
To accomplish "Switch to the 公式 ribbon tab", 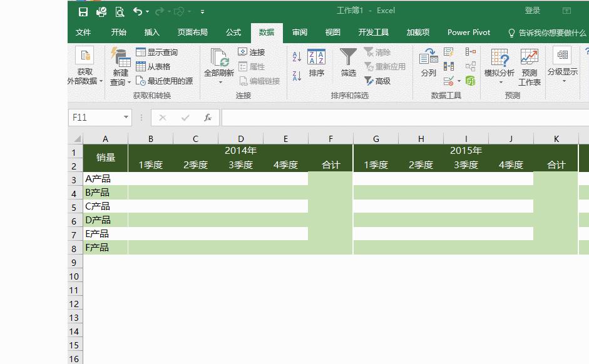I will coord(233,32).
